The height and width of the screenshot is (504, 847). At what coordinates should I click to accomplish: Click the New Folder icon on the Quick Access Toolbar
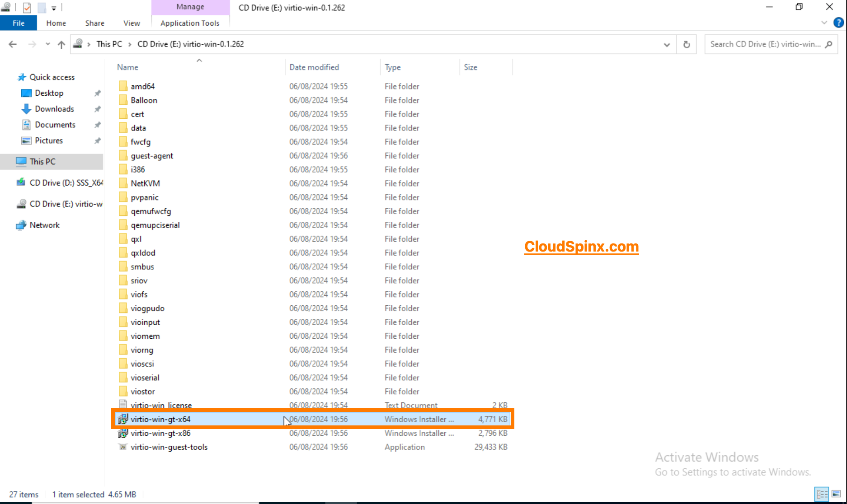[x=42, y=7]
